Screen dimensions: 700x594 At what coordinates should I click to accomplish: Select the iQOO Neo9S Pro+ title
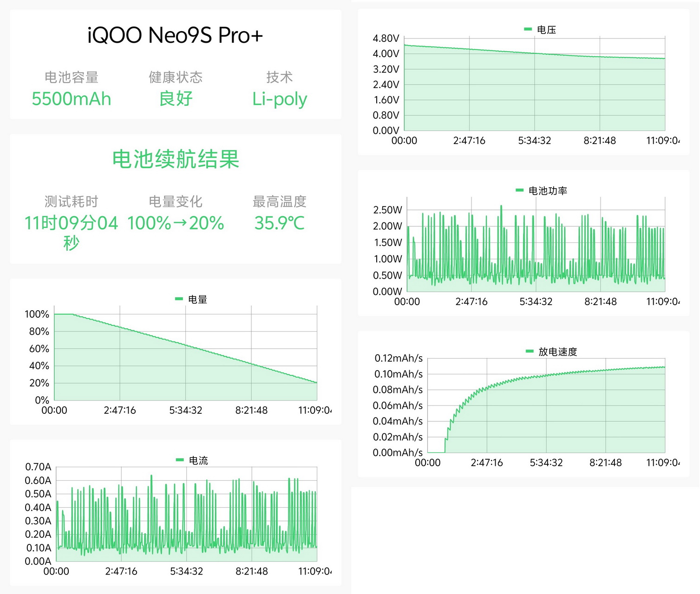click(175, 35)
